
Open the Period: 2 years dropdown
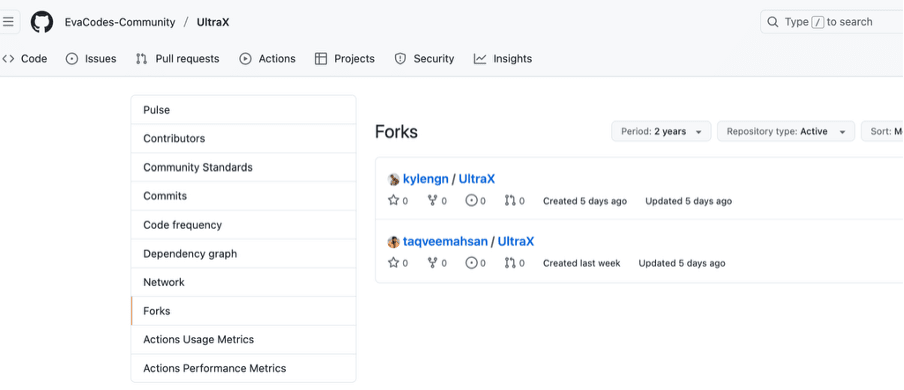point(661,132)
